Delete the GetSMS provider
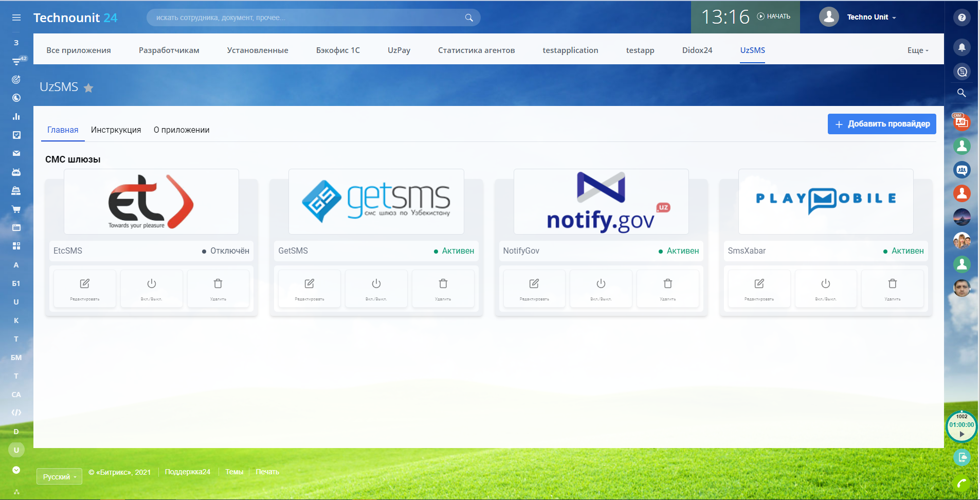This screenshot has width=980, height=500. pyautogui.click(x=443, y=289)
